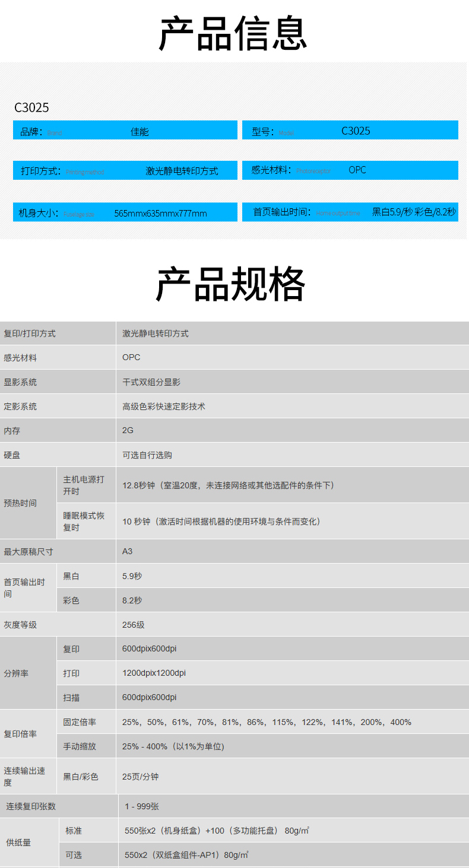Click the 睡眠模式恢复时 sub-label cell
This screenshot has height=868, width=469.
click(x=85, y=522)
